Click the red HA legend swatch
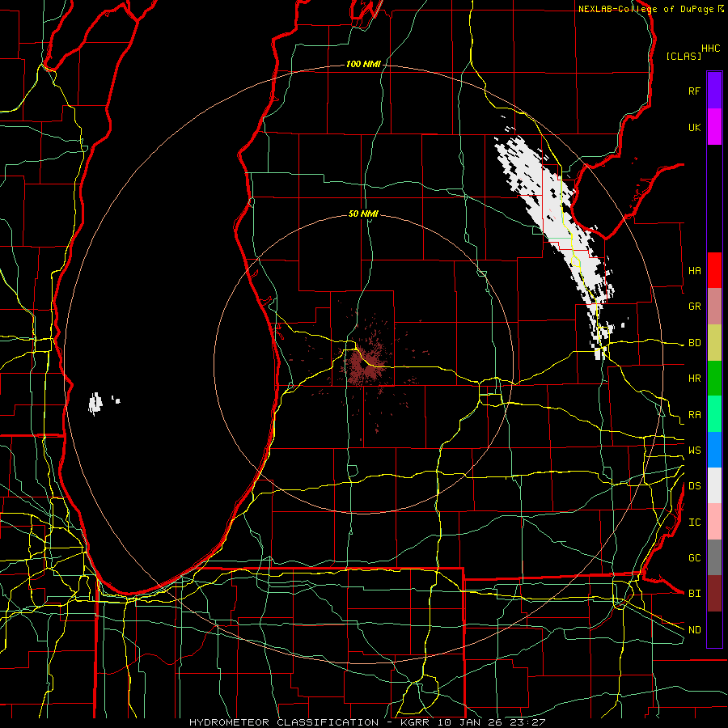Viewport: 728px width, 728px height. pyautogui.click(x=714, y=270)
